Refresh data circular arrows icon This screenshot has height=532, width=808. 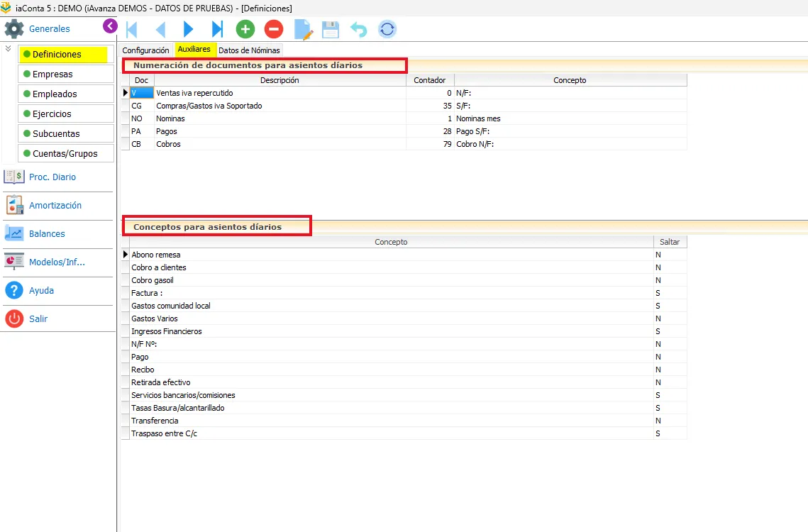tap(387, 29)
